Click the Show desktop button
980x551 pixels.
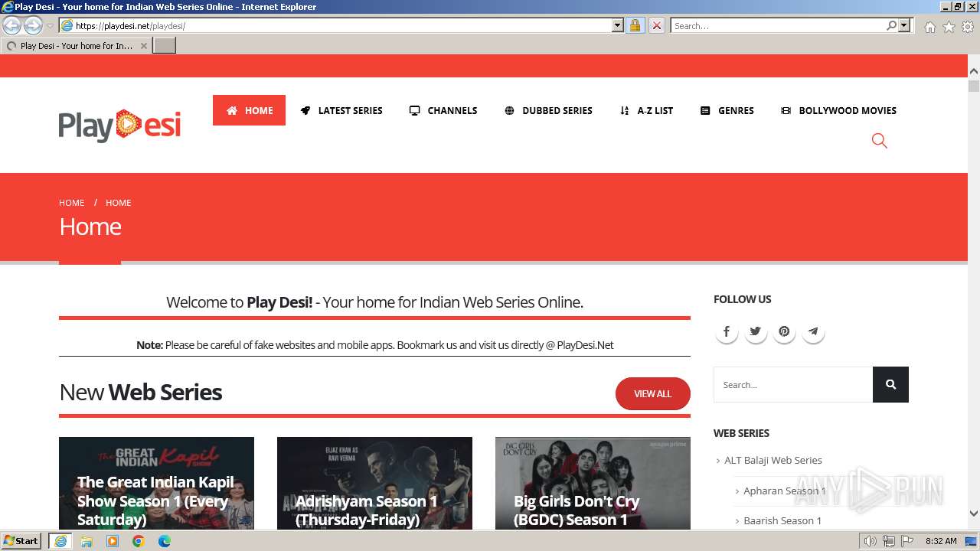[972, 541]
